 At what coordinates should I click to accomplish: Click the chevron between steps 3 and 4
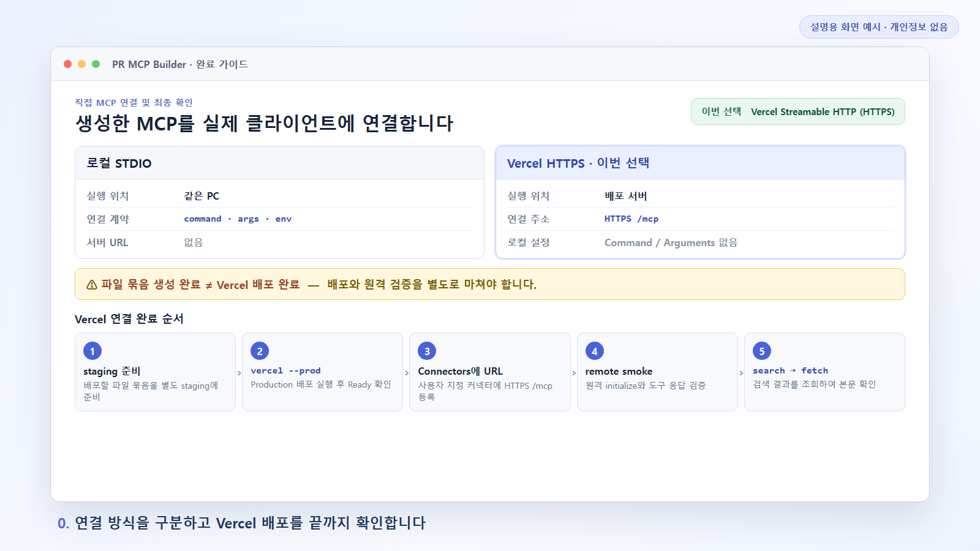pos(573,372)
